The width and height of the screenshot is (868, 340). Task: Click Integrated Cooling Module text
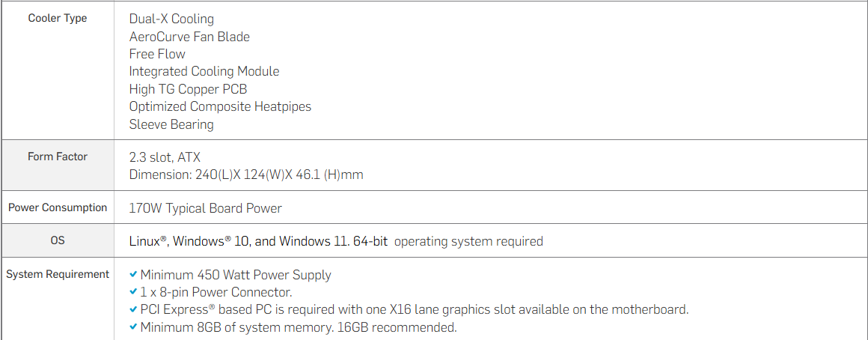pos(204,71)
